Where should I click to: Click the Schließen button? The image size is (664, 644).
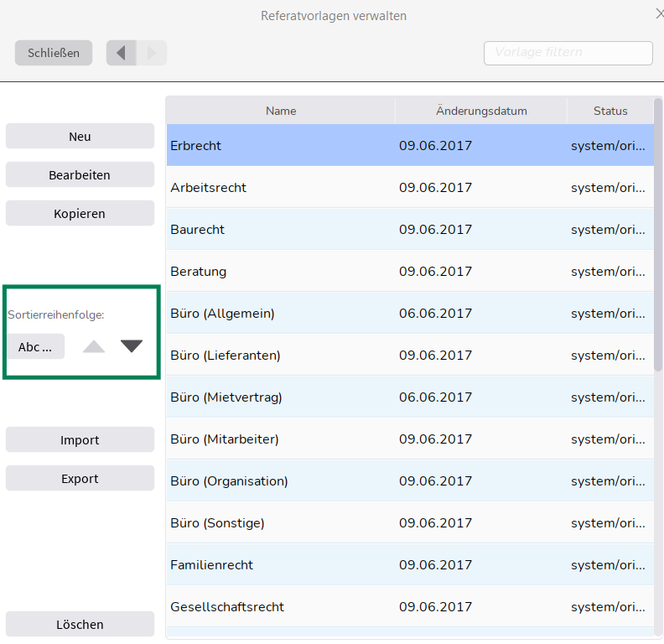pos(54,53)
